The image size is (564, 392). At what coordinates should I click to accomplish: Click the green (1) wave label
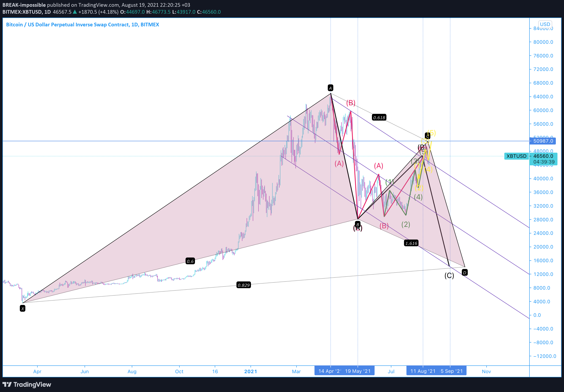[x=390, y=182]
